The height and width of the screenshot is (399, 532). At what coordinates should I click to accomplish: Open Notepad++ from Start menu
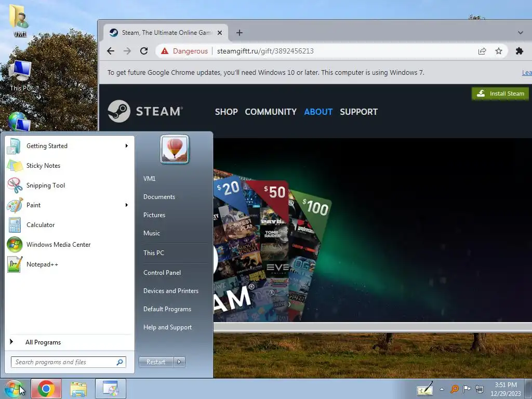coord(69,264)
